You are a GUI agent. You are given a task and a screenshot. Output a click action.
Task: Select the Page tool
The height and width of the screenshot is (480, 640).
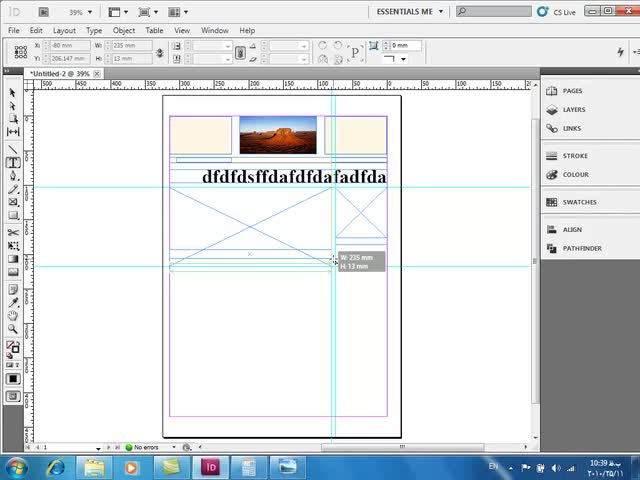[x=13, y=119]
